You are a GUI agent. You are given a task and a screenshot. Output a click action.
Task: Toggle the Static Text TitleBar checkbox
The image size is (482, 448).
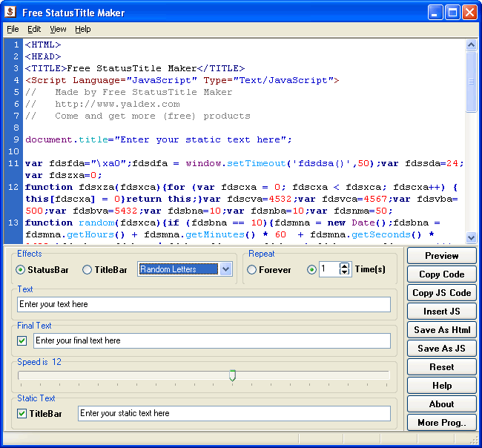[x=22, y=414]
